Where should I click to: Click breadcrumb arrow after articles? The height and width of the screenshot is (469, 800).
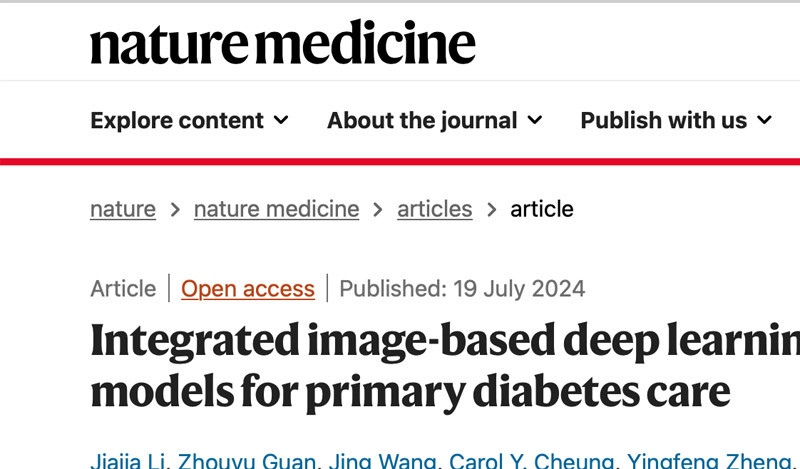click(x=491, y=209)
